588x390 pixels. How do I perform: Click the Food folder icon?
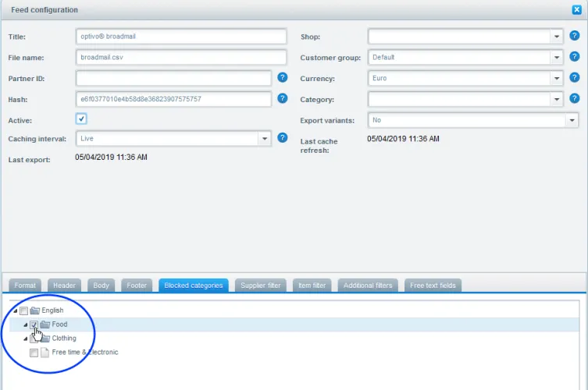pos(45,324)
